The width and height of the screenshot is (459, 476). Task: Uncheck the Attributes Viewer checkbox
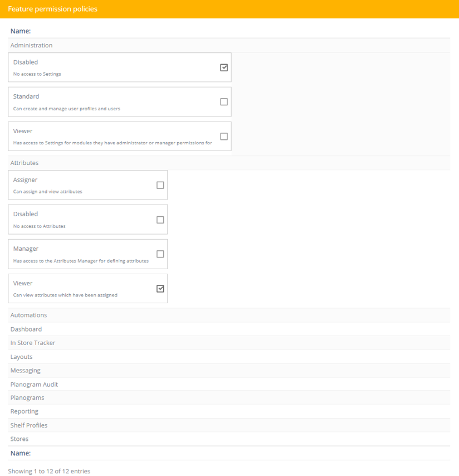tap(160, 288)
